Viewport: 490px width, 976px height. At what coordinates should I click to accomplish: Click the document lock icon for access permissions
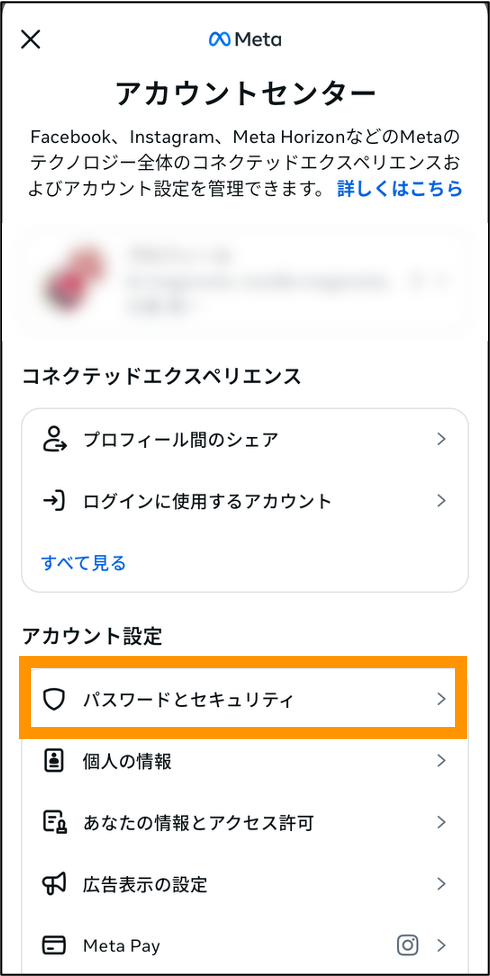click(54, 823)
